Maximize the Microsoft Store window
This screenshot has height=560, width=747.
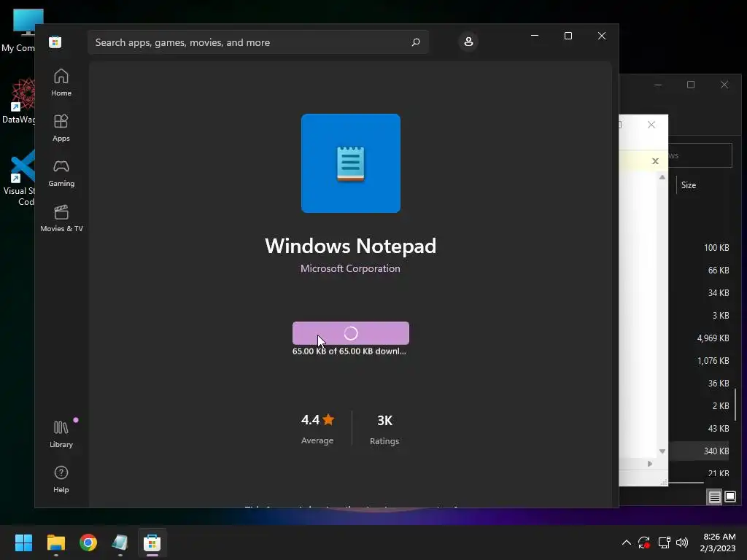point(568,36)
